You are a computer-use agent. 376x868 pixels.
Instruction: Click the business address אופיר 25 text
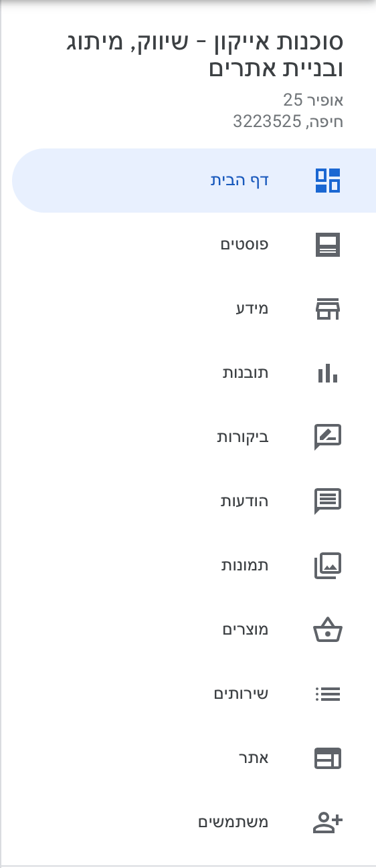pyautogui.click(x=313, y=100)
